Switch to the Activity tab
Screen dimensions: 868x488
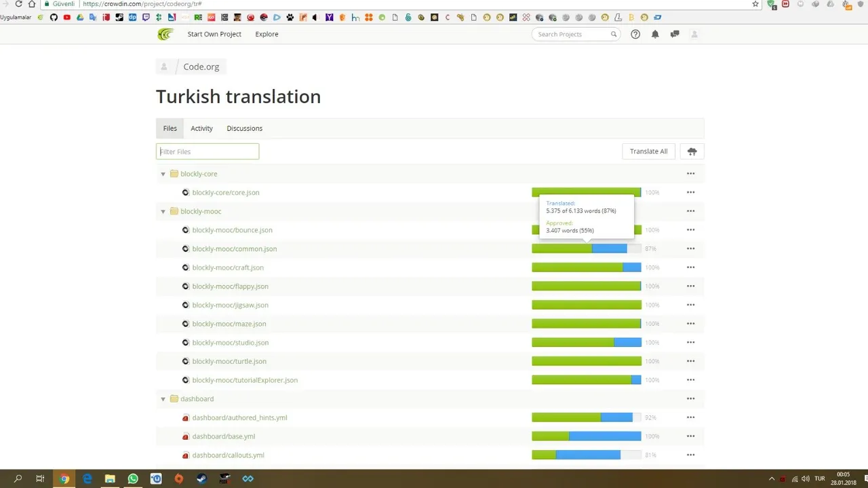(201, 128)
